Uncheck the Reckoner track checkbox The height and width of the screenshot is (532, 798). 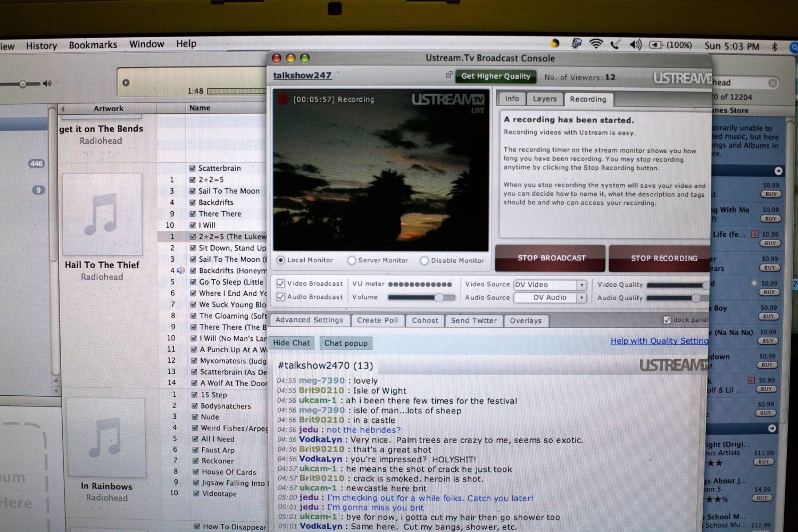(x=196, y=461)
